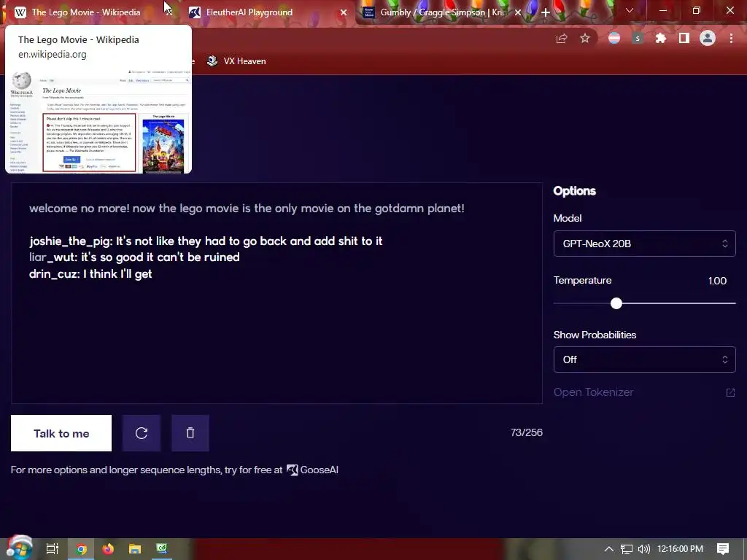
Task: Click the joshie_the_pig line of text
Action: point(206,241)
